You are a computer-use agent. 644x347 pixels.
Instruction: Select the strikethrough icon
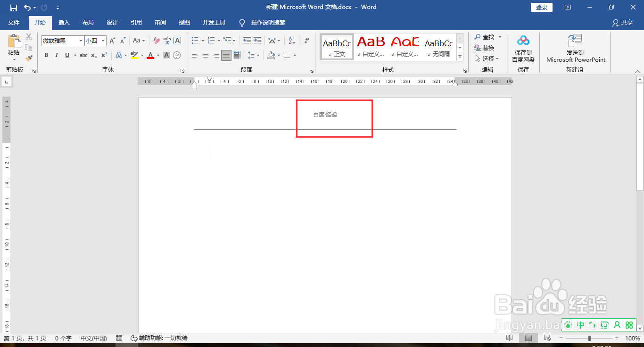click(83, 55)
